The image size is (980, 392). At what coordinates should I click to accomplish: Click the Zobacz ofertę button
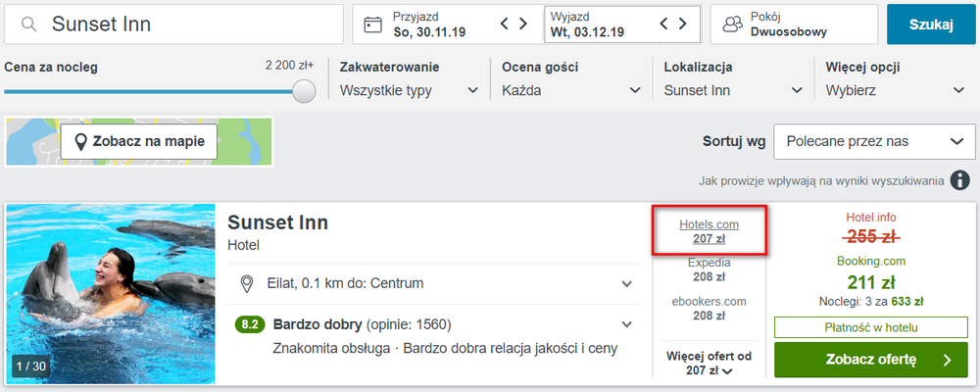(x=871, y=360)
